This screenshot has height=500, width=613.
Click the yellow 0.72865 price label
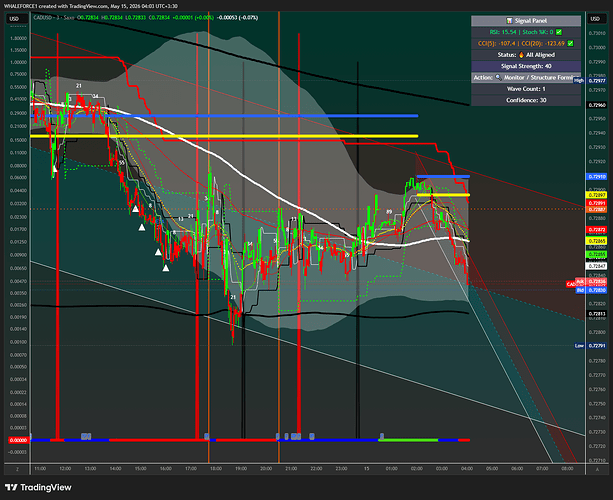pyautogui.click(x=597, y=241)
